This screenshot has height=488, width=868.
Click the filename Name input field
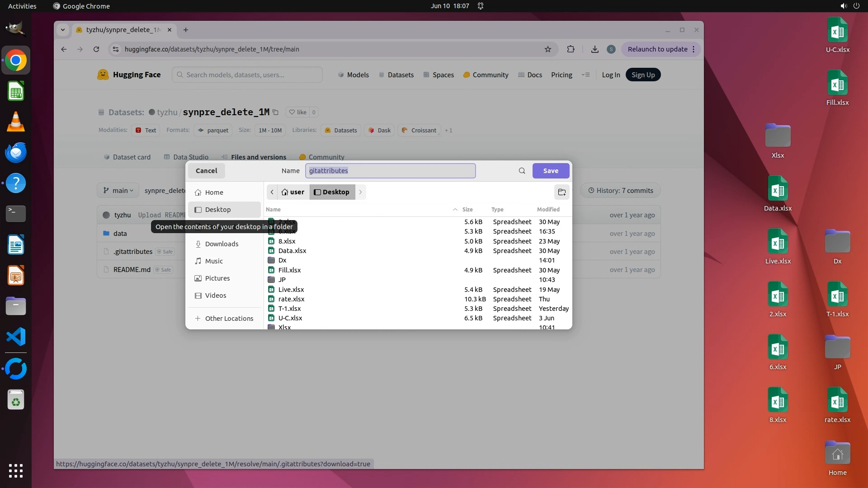390,171
